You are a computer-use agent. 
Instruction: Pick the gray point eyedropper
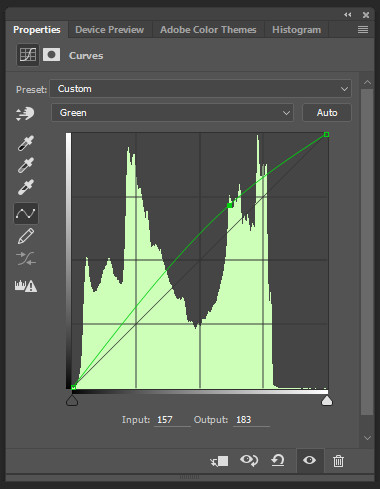tap(26, 165)
